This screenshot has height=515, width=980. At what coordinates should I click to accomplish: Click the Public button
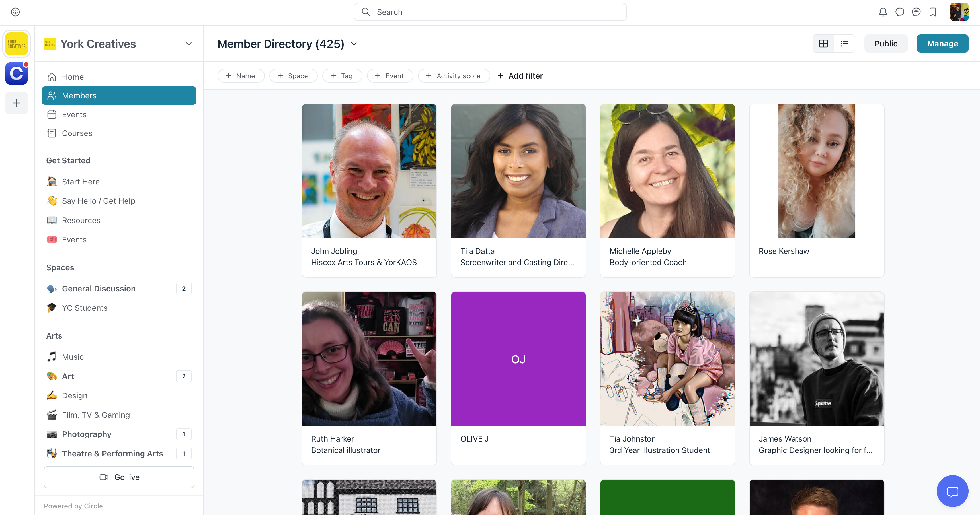point(886,44)
